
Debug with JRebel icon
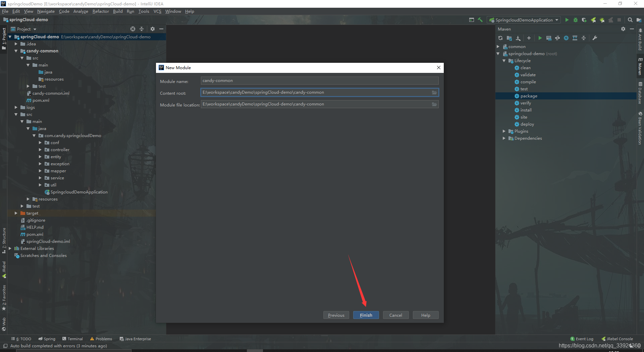(602, 20)
